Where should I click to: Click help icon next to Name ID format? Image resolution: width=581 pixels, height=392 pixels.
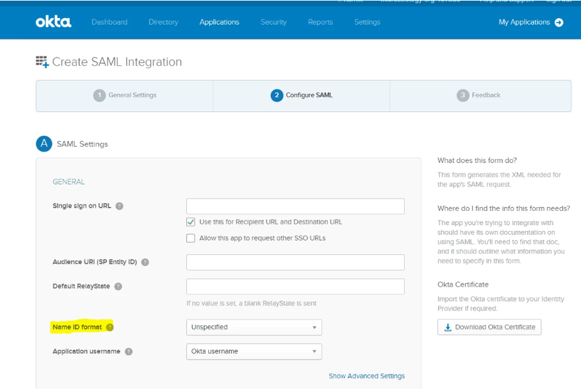coord(109,327)
